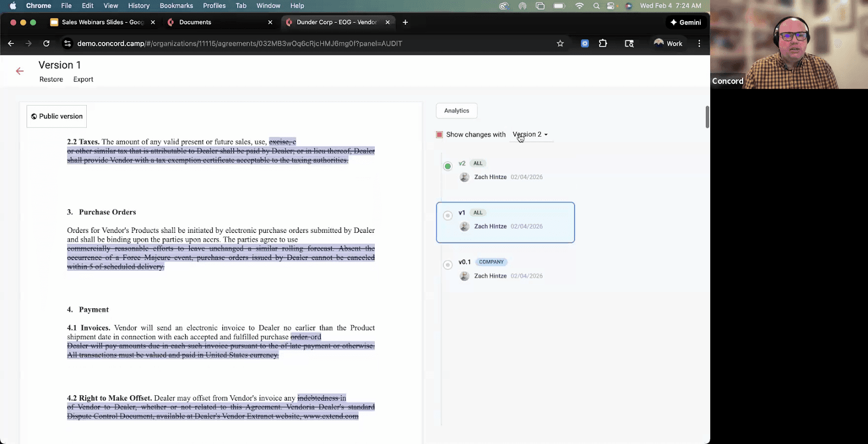This screenshot has width=868, height=444.
Task: Select the v1 version radio button
Action: coord(448,215)
